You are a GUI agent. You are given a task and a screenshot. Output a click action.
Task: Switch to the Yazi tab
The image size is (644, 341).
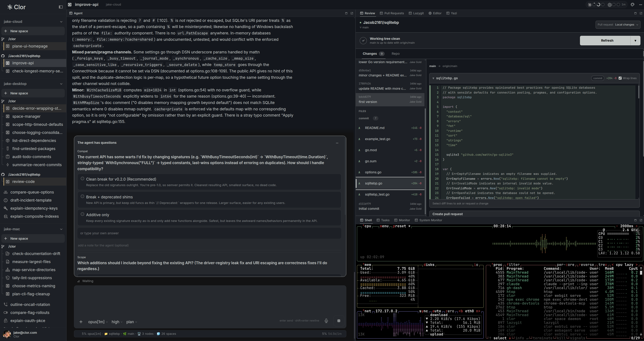click(x=452, y=13)
